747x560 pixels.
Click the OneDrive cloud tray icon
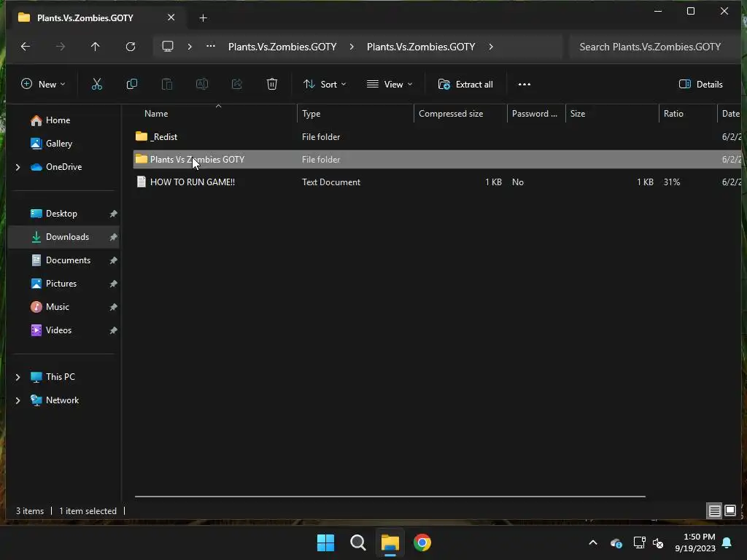pyautogui.click(x=616, y=542)
